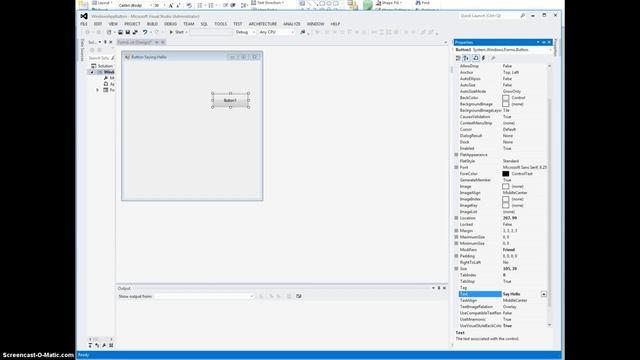Expand the Font property
Screen dimensions: 640x360
pos(456,167)
